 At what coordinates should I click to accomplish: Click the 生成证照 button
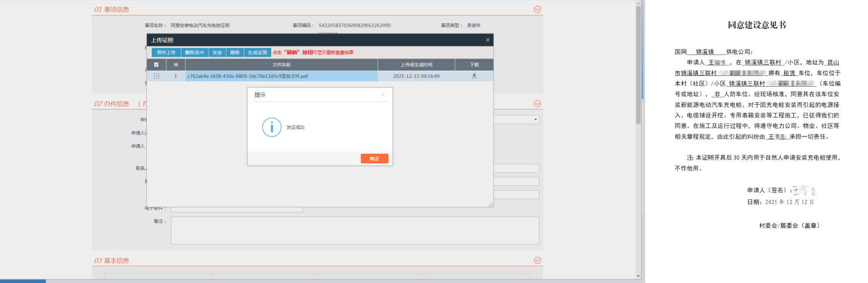click(x=257, y=53)
